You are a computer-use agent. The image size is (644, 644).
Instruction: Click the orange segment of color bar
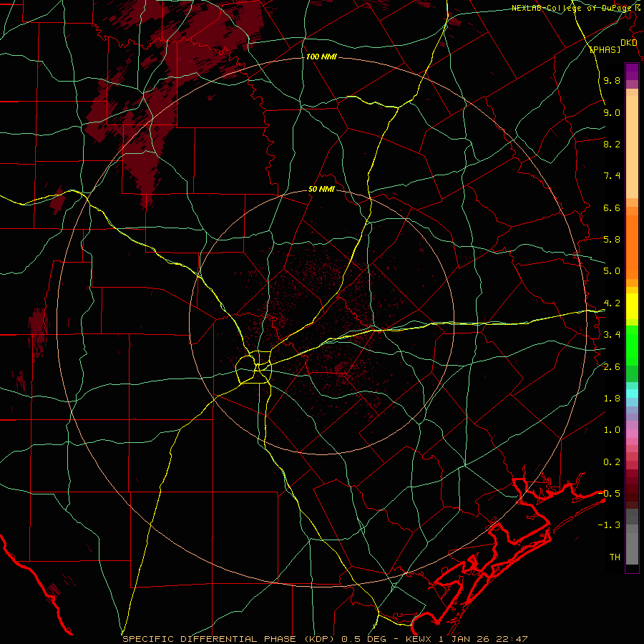click(x=632, y=248)
